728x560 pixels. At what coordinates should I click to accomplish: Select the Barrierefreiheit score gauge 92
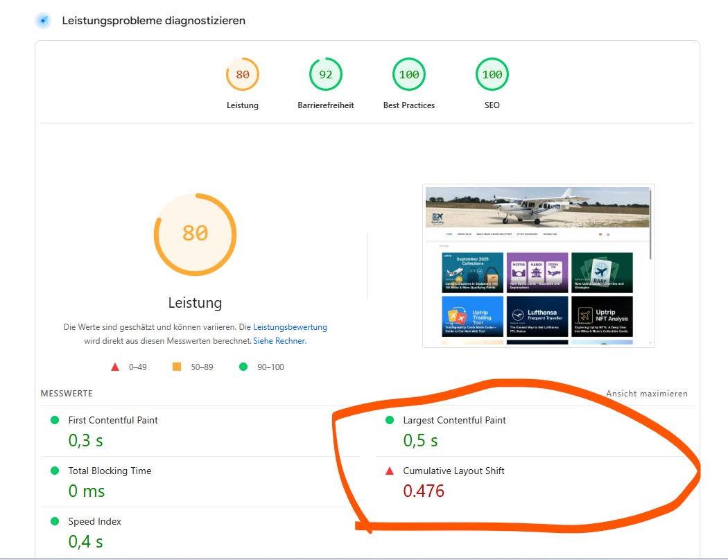(325, 75)
